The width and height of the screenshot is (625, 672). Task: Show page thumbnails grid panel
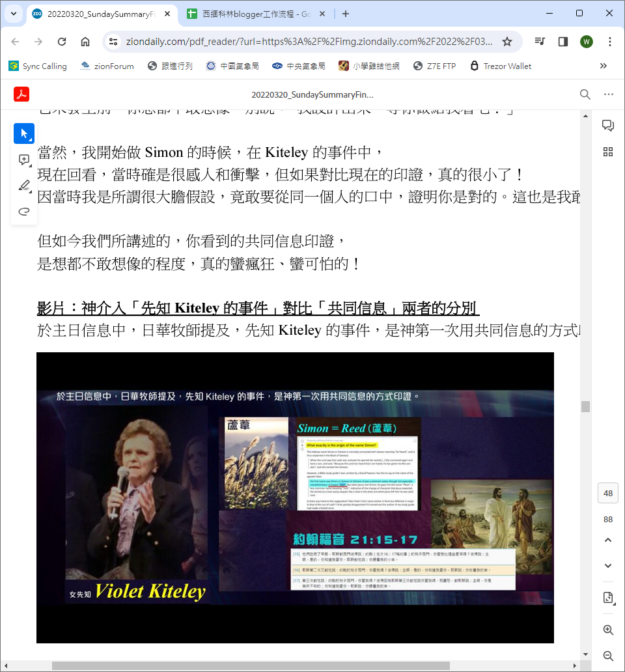pos(607,152)
